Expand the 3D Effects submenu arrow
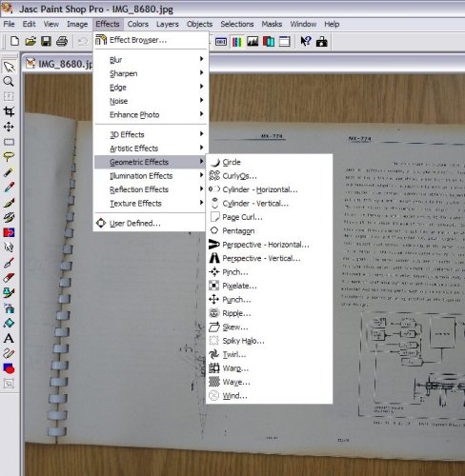This screenshot has width=465, height=476. coord(201,134)
